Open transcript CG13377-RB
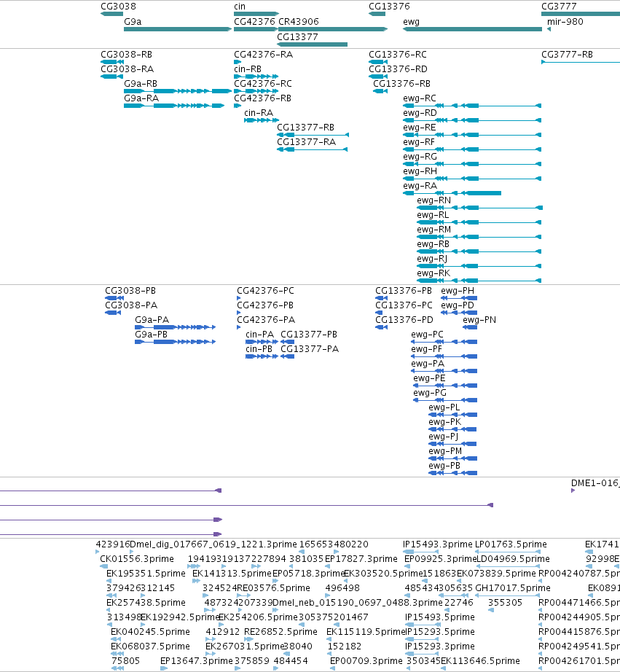Image resolution: width=620 pixels, height=672 pixels. (305, 128)
